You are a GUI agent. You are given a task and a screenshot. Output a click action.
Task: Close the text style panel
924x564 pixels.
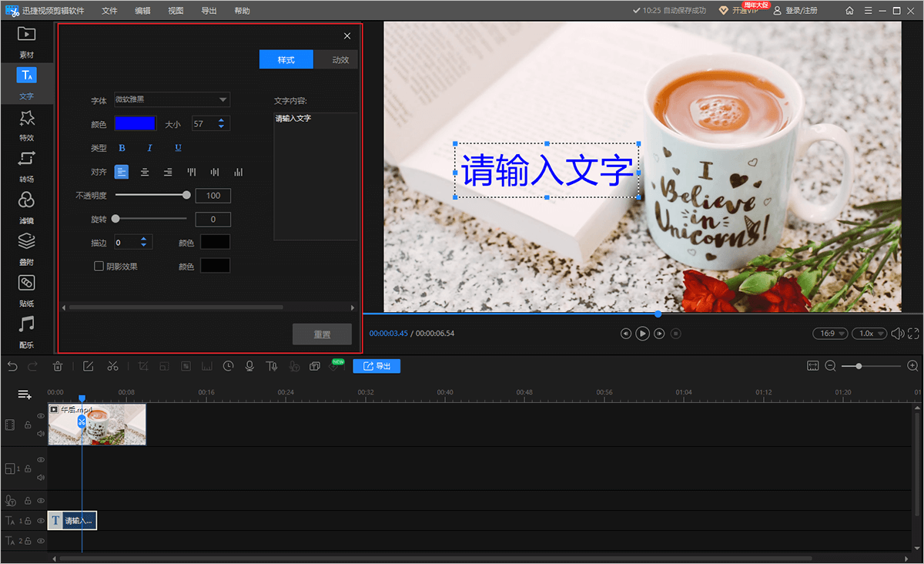click(x=347, y=35)
